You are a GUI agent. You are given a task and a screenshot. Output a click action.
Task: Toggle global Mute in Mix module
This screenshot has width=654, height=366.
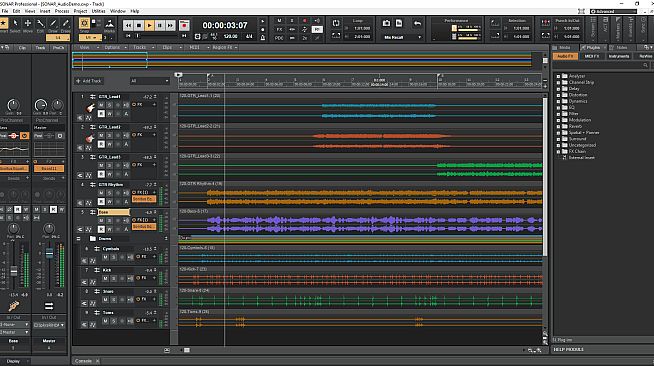coord(279,20)
